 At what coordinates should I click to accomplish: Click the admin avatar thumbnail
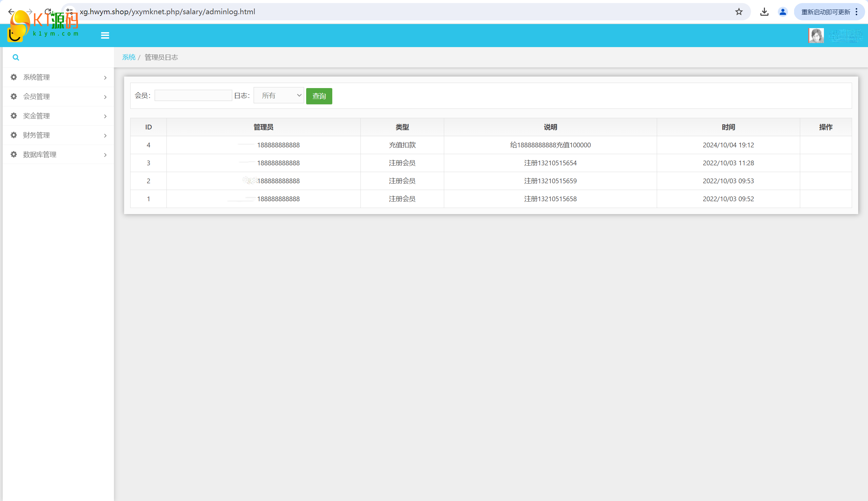pyautogui.click(x=816, y=36)
